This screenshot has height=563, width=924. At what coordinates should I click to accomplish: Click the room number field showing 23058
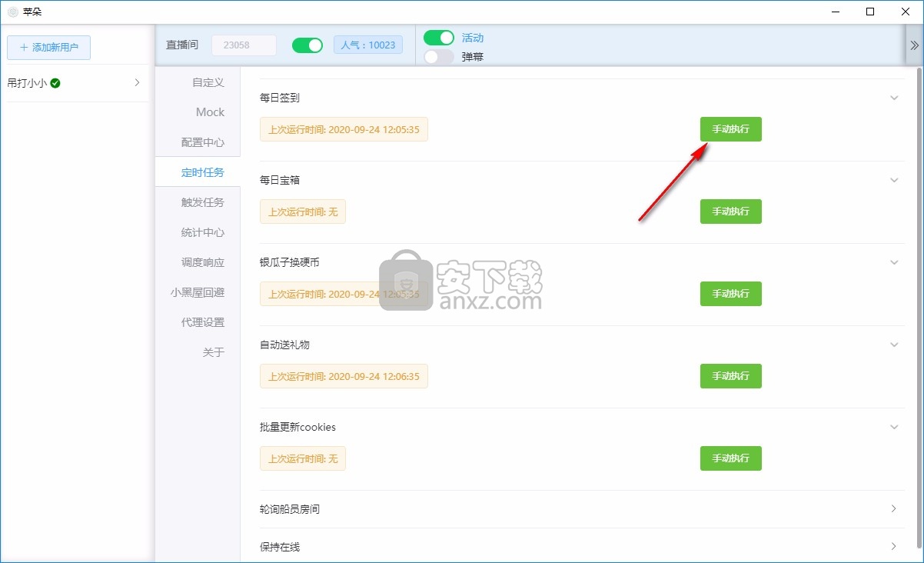pyautogui.click(x=244, y=45)
